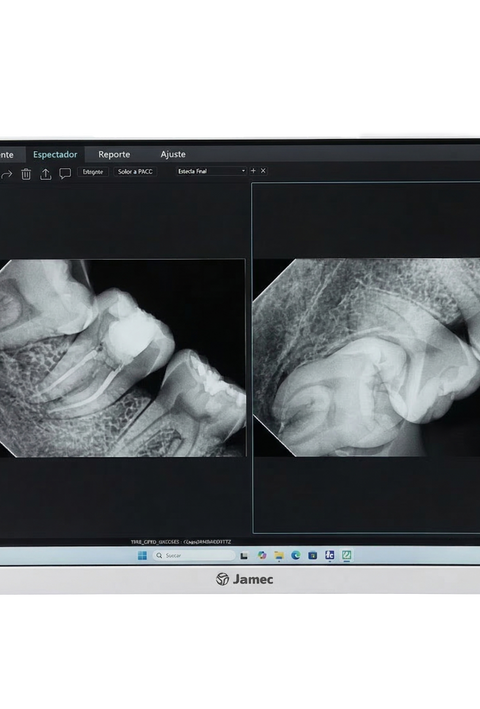Select the left root canal X-ray image

point(122,358)
